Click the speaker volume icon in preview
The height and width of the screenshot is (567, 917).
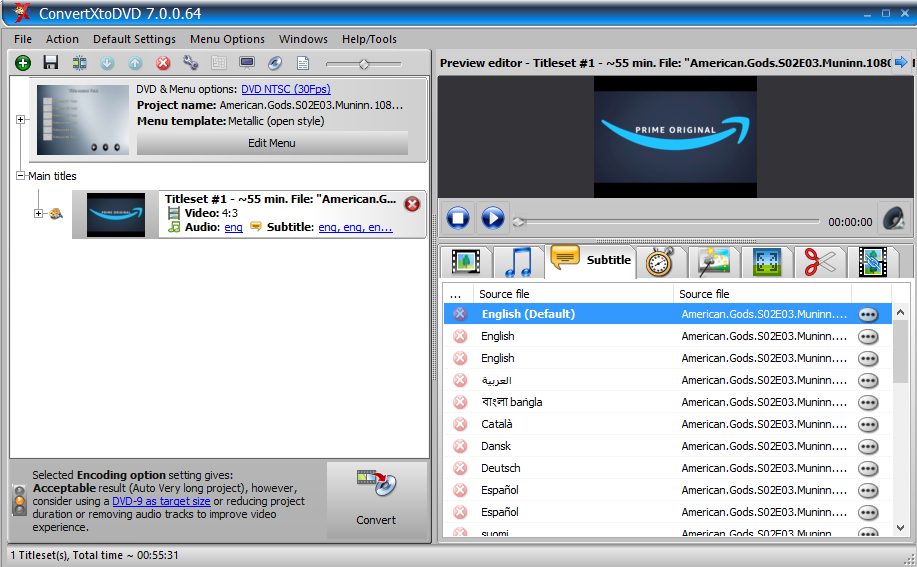pos(894,219)
